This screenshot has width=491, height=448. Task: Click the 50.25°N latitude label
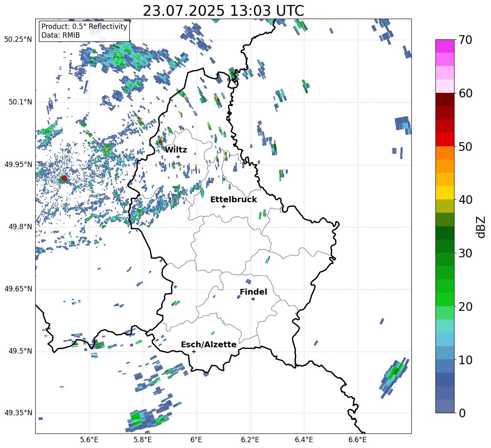[x=18, y=40]
